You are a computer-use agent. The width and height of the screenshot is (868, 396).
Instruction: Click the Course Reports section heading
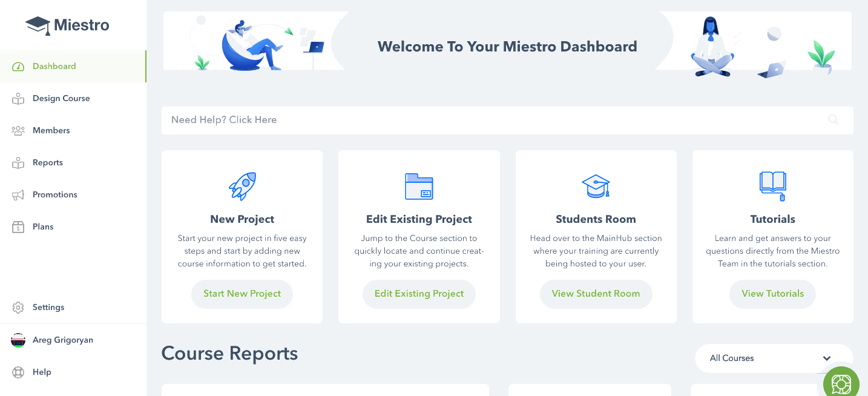pyautogui.click(x=229, y=354)
